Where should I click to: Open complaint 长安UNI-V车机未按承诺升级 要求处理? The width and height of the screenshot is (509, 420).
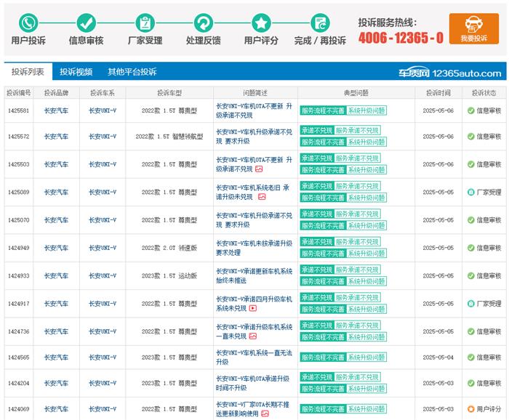pyautogui.click(x=254, y=248)
